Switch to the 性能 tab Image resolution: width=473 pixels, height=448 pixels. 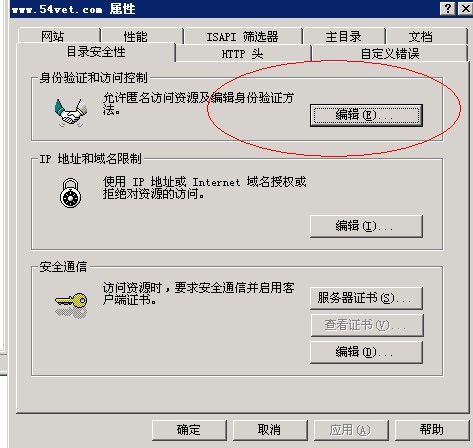(x=142, y=36)
